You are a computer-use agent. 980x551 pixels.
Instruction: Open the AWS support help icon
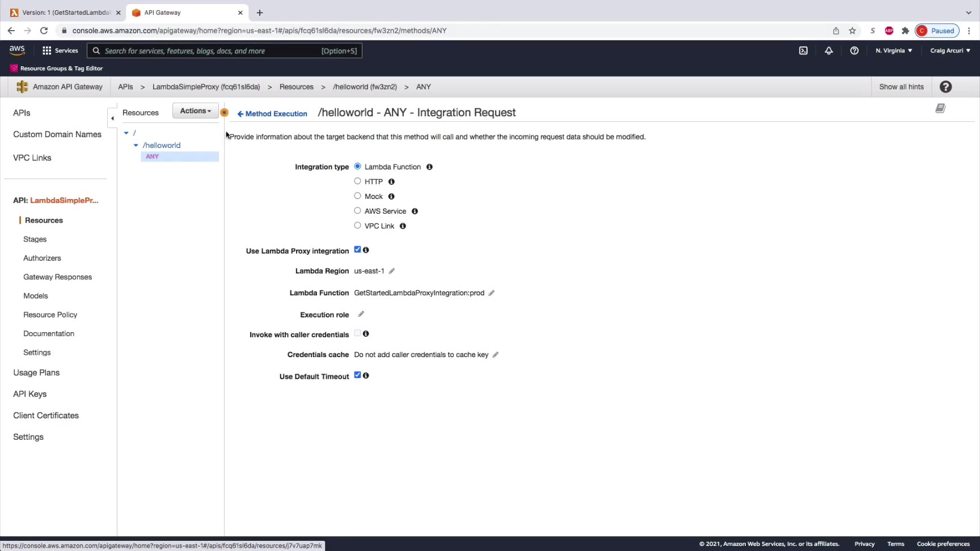pos(854,50)
